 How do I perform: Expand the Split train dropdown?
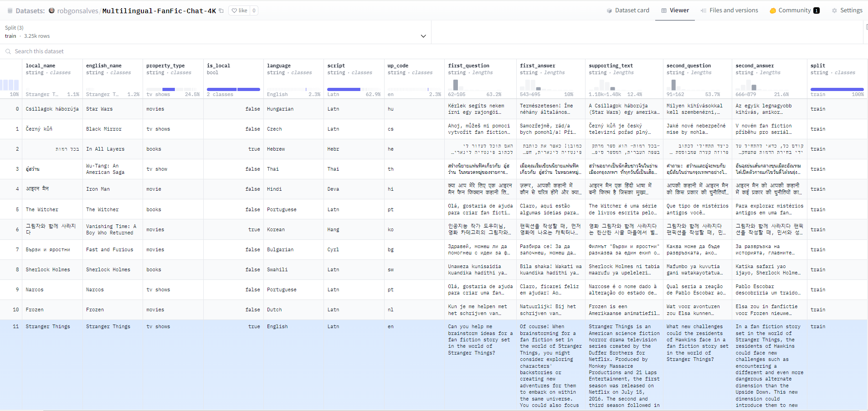click(216, 32)
